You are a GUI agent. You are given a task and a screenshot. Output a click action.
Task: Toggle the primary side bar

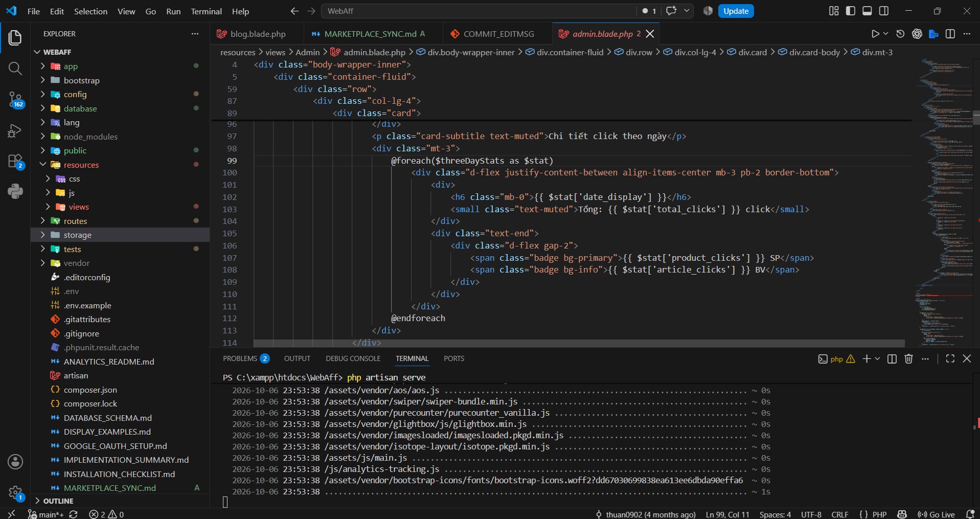pos(851,11)
